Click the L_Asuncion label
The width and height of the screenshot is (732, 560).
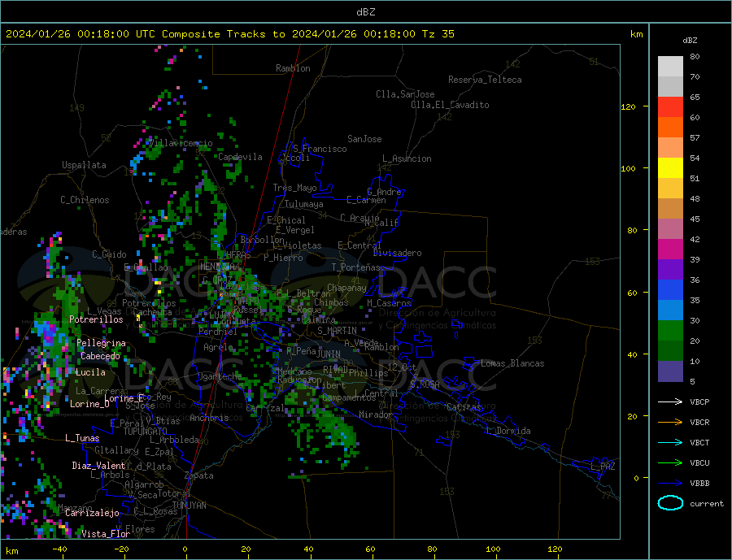coord(407,158)
